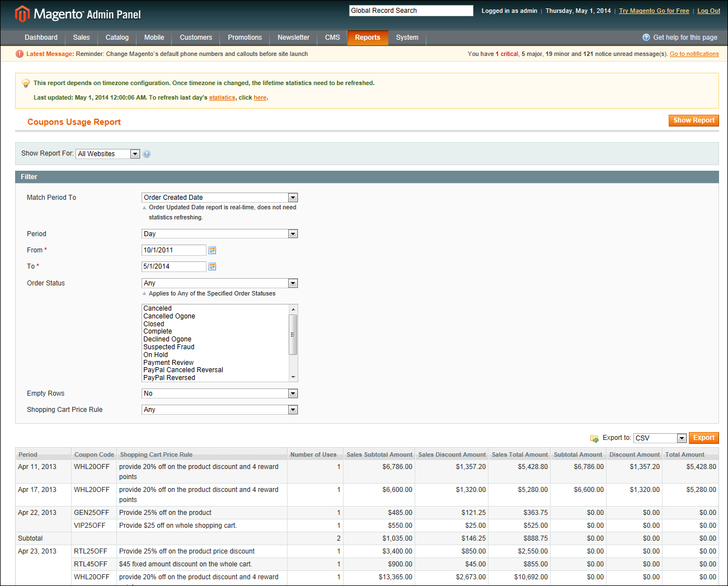Click the critical Latest Message alert icon
The height and width of the screenshot is (586, 728).
pos(20,54)
